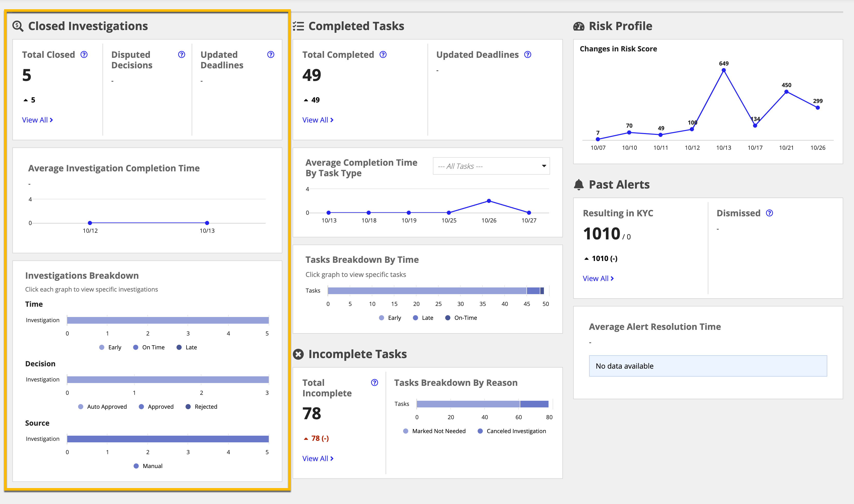Viewport: 854px width, 504px height.
Task: Open the All Tasks task type dropdown
Action: pyautogui.click(x=491, y=166)
